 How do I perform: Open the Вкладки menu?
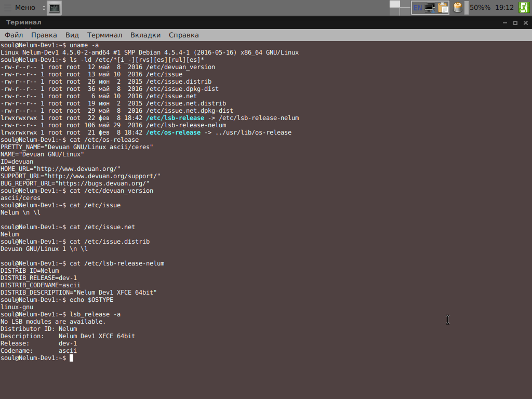tap(145, 35)
